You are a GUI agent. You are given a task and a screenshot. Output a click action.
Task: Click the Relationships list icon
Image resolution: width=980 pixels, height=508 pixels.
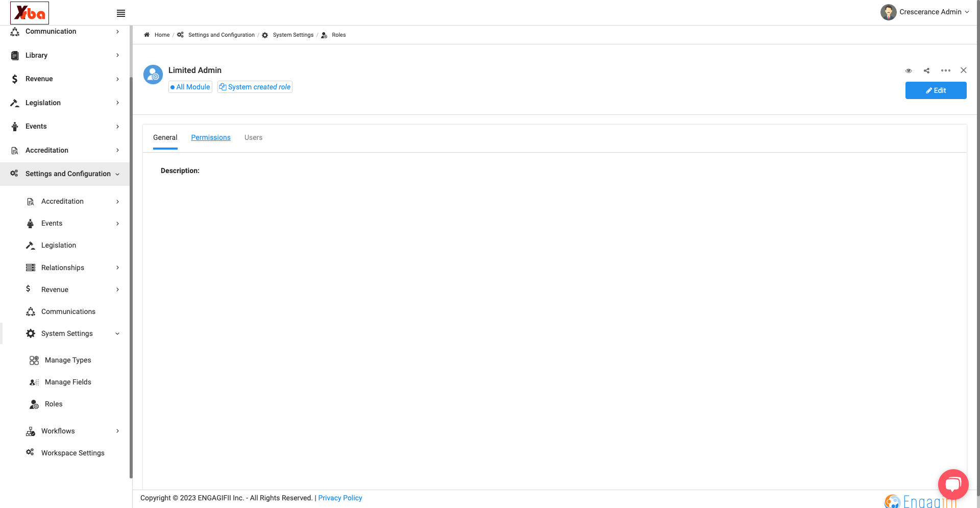[31, 268]
